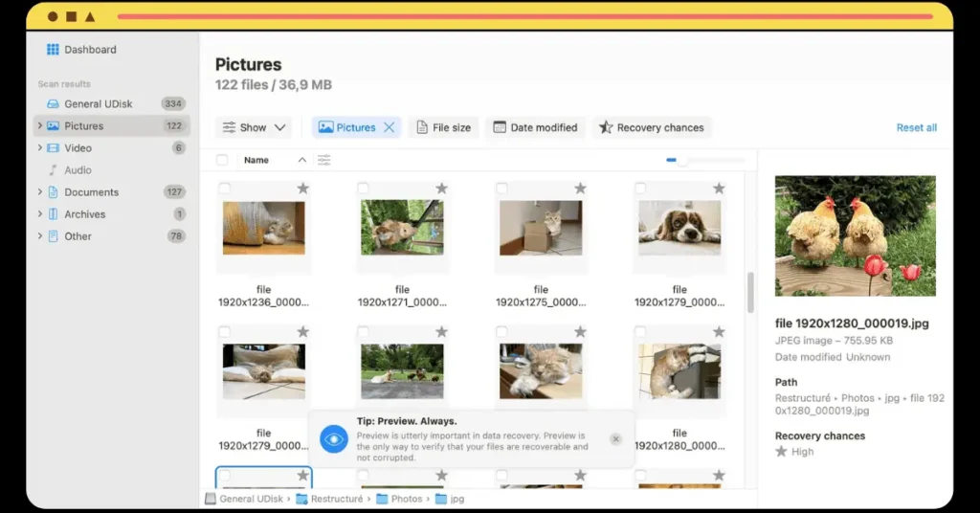This screenshot has height=513, width=980.
Task: Select the cat in box thumbnail
Action: 541,228
